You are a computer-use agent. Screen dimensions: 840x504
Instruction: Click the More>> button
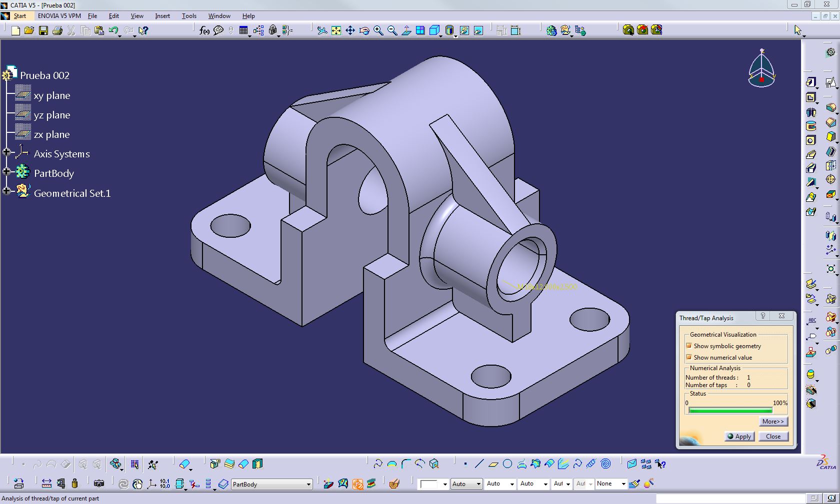(773, 421)
